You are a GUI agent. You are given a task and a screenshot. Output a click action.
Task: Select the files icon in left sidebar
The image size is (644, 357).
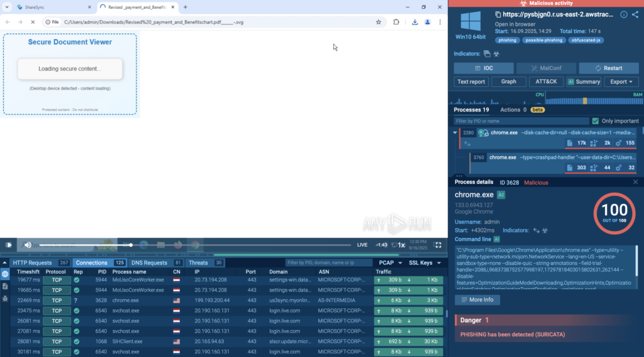point(5,286)
